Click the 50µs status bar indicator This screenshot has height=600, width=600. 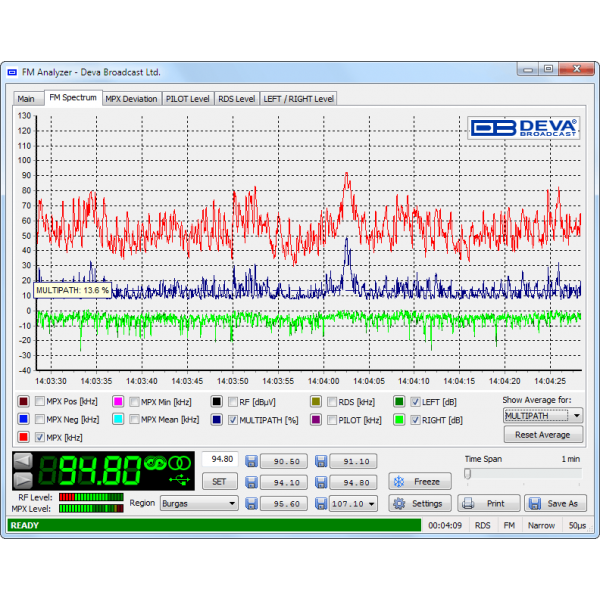tap(577, 525)
